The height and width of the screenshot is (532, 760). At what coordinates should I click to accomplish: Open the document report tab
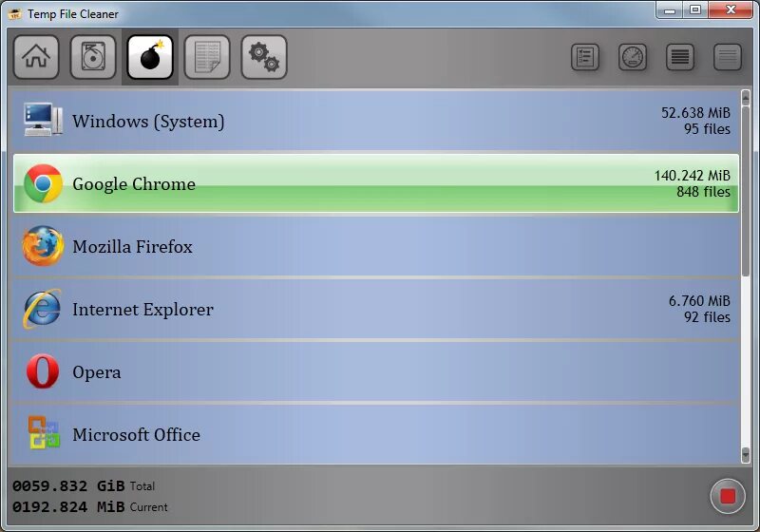click(x=207, y=57)
